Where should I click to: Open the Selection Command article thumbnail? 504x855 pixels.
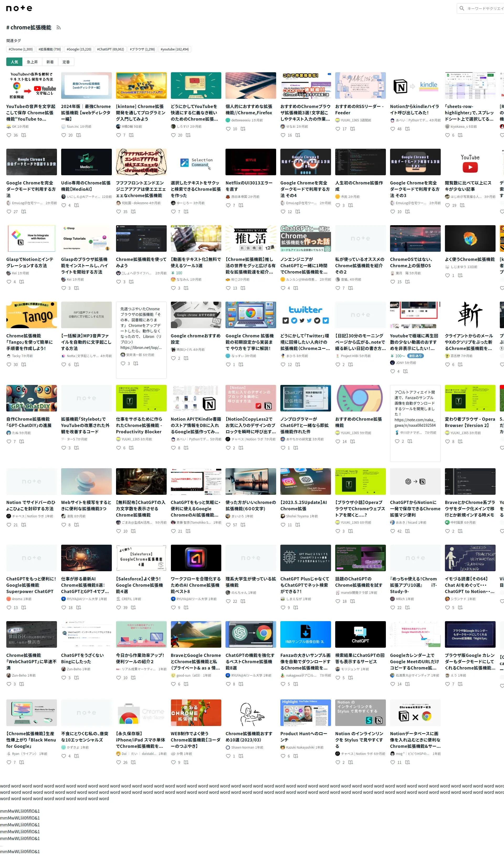[x=196, y=162]
